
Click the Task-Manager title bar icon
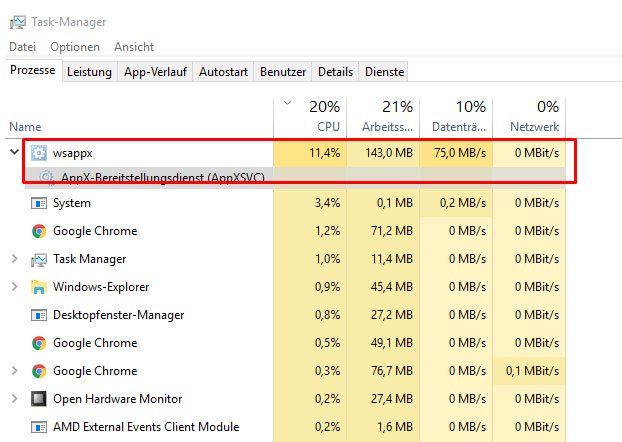click(x=18, y=22)
